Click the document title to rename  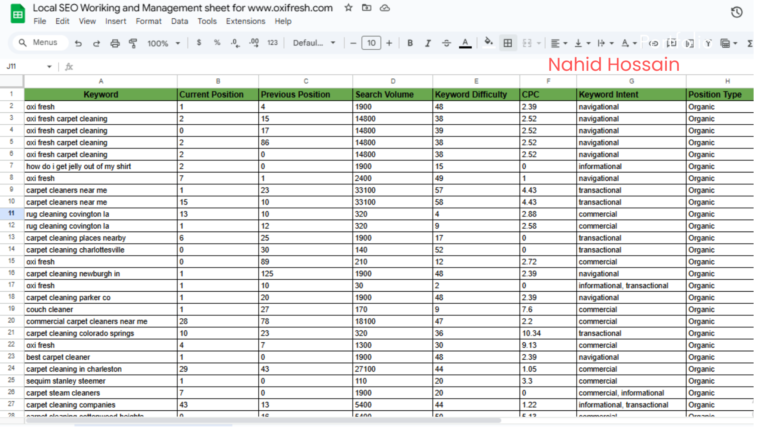(x=183, y=8)
